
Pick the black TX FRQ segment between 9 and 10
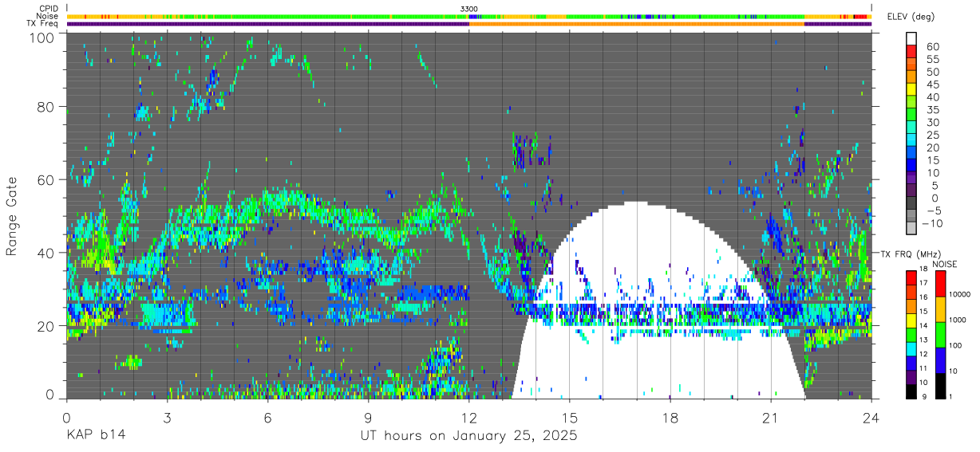(x=911, y=390)
